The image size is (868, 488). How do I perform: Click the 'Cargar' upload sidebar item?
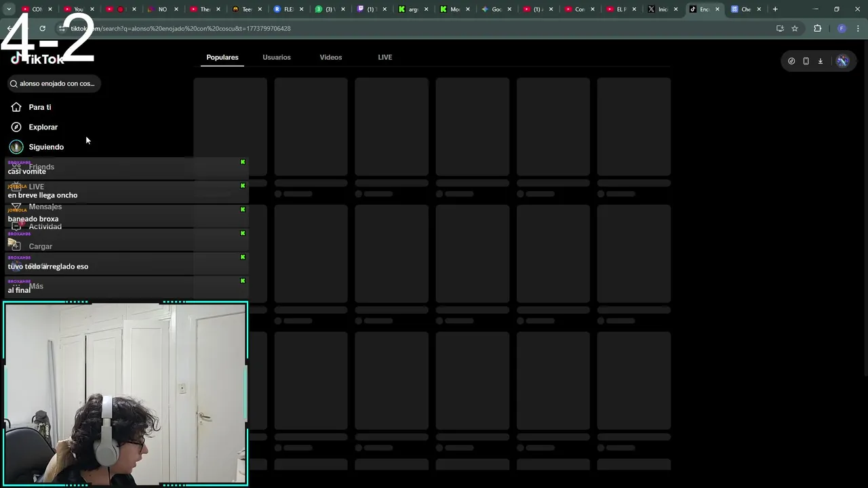tap(31, 246)
